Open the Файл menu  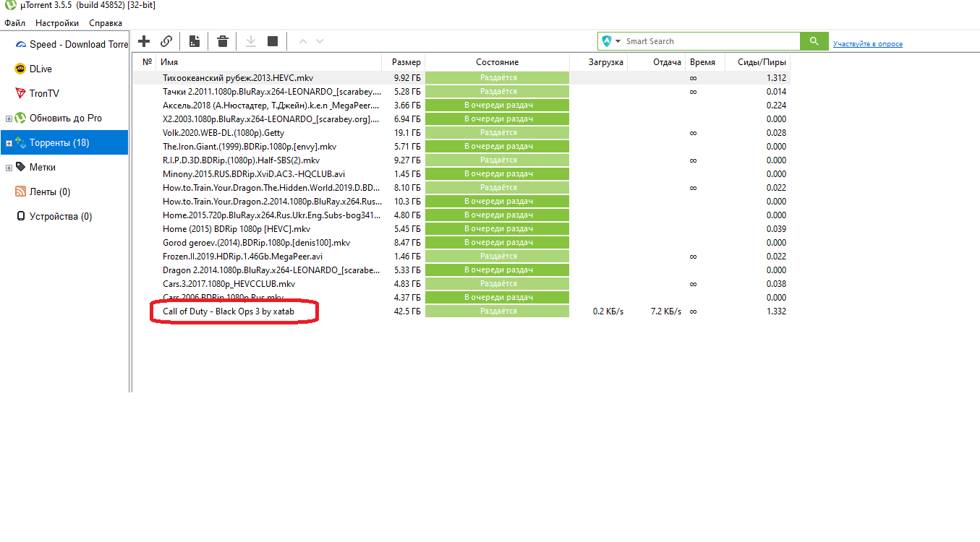click(x=15, y=23)
